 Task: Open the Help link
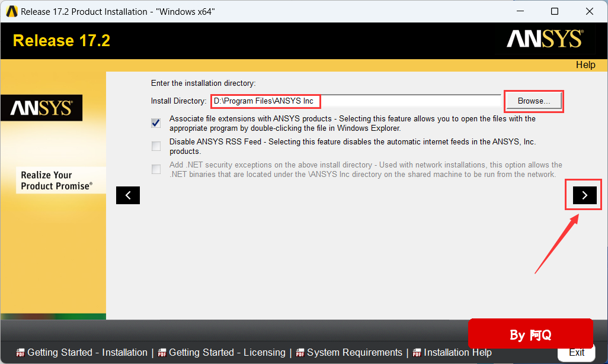click(585, 65)
